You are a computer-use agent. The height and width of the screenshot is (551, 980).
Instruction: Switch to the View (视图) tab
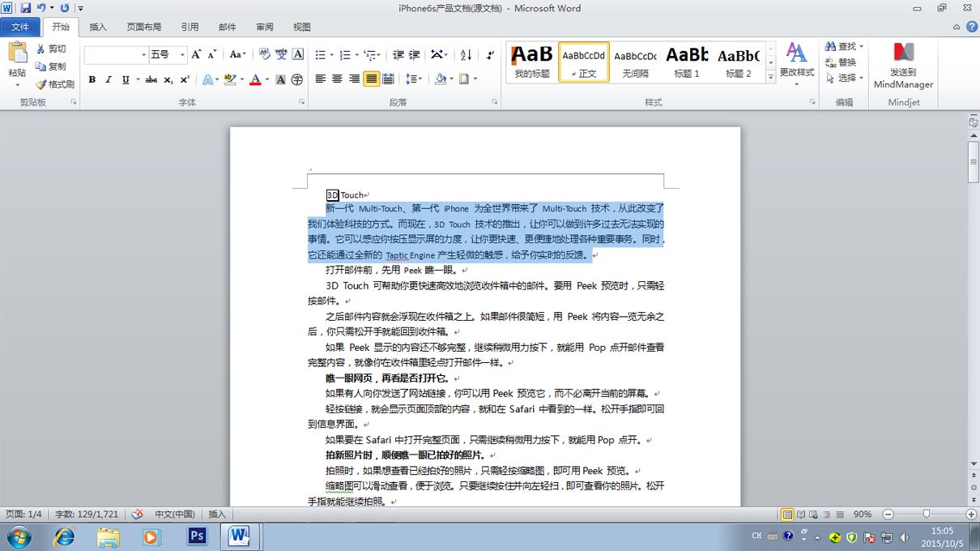tap(302, 27)
